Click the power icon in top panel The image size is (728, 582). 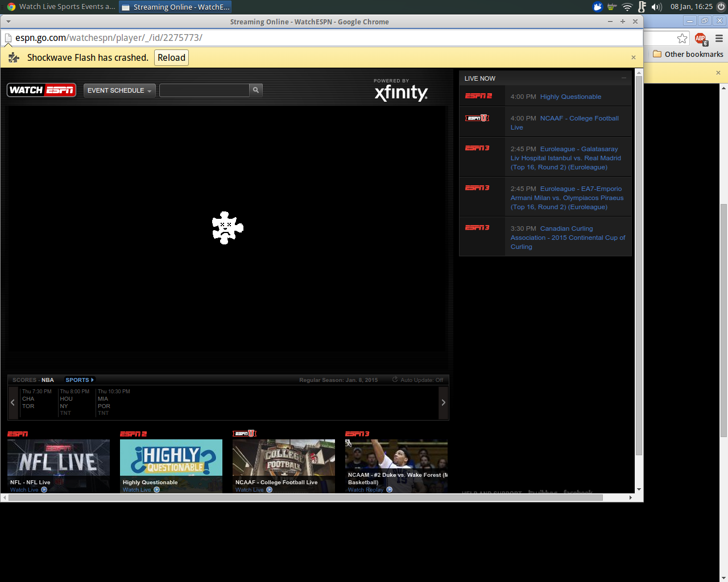[721, 7]
